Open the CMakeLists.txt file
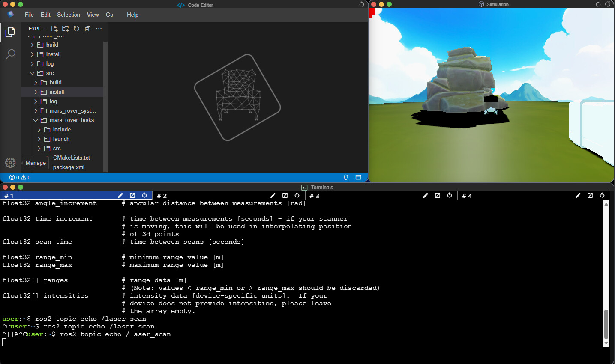The width and height of the screenshot is (615, 364). [71, 158]
